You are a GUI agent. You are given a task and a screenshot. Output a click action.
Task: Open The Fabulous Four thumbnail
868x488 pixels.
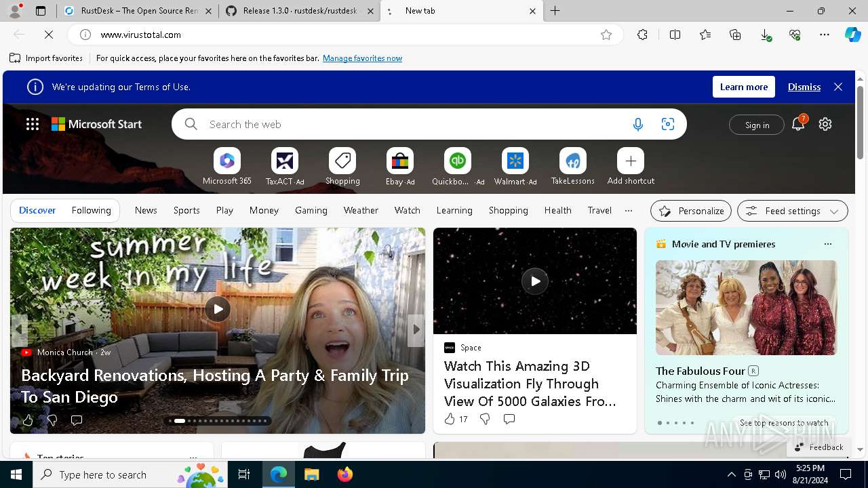click(x=746, y=308)
